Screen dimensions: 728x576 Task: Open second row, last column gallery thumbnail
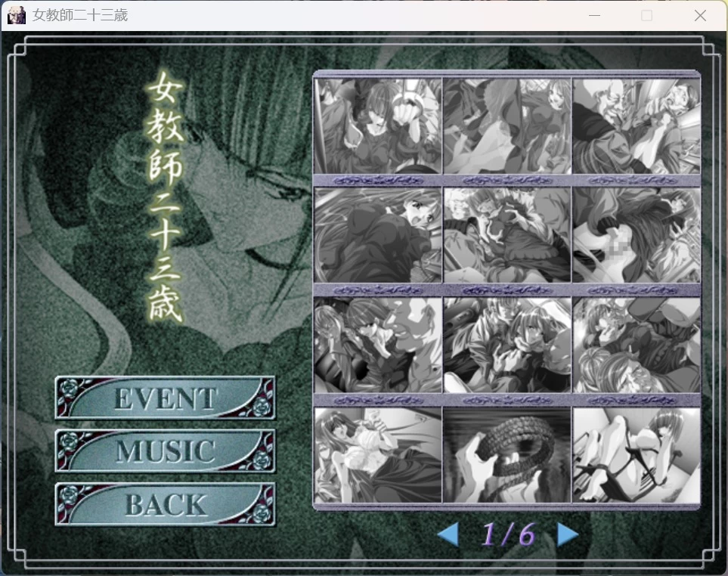(636, 235)
